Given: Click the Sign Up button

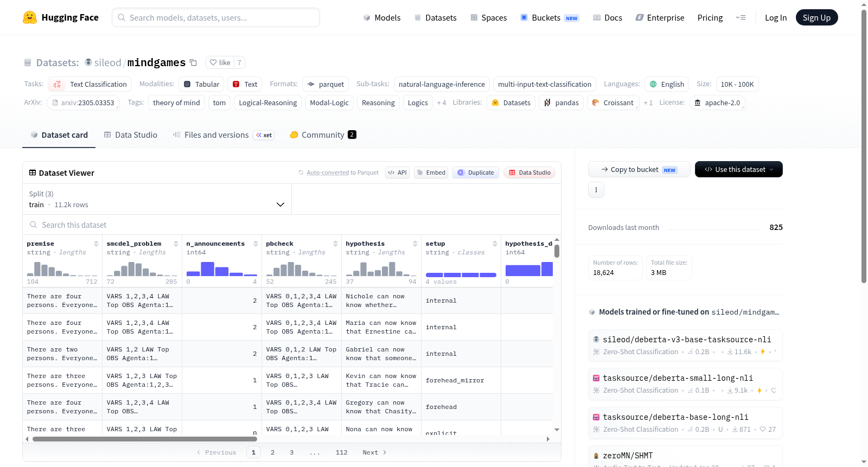Looking at the screenshot, I should click(x=816, y=17).
